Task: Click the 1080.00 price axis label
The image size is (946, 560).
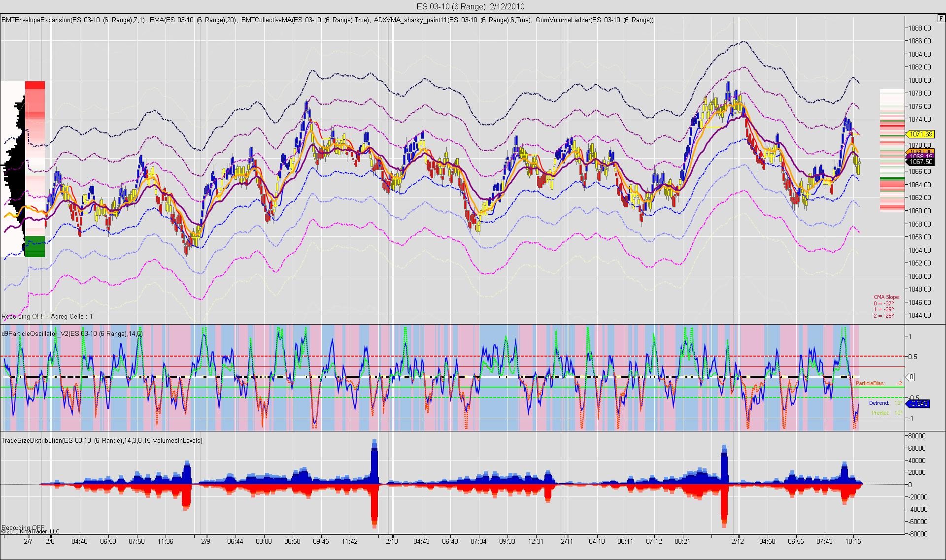Action: coord(920,80)
